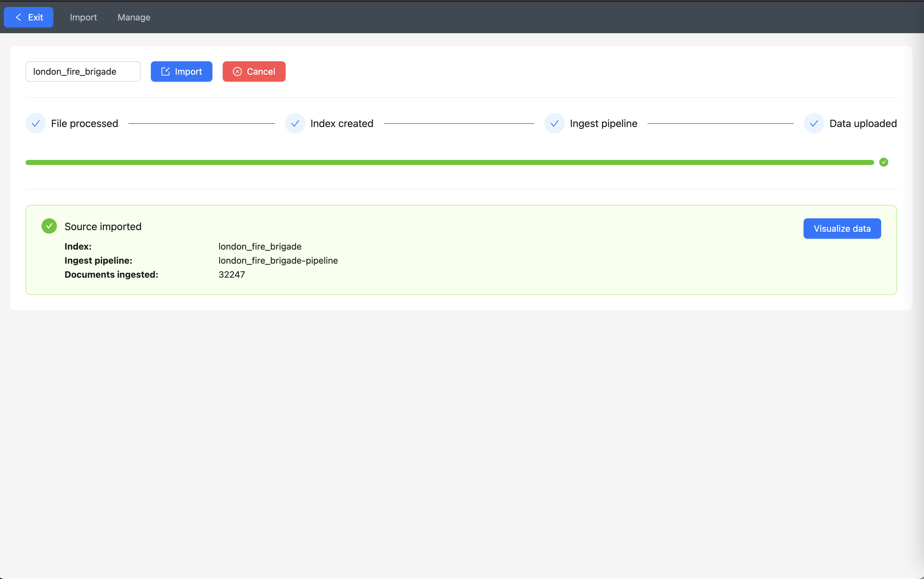
Task: Click the back chevron in Exit button
Action: [19, 17]
